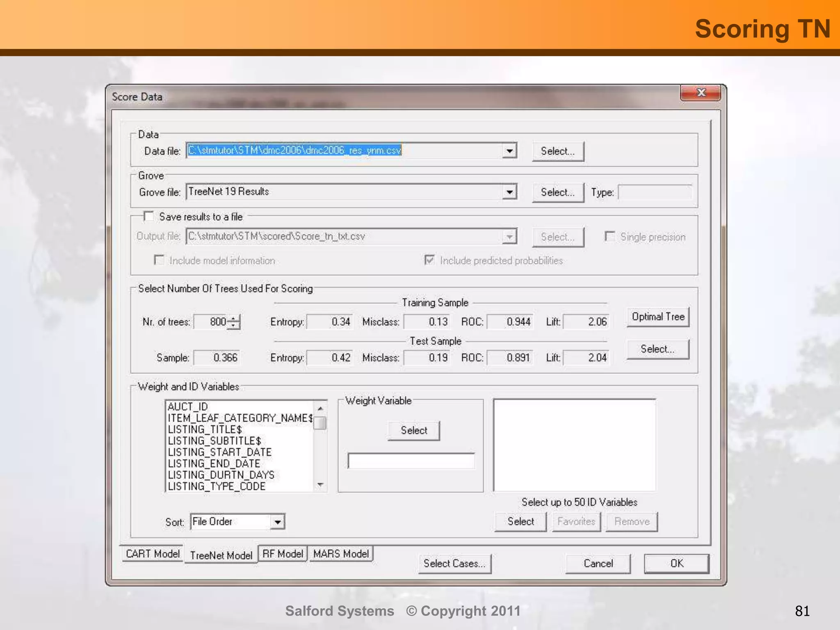Open the Grove file dropdown list
The height and width of the screenshot is (630, 840).
coord(509,192)
